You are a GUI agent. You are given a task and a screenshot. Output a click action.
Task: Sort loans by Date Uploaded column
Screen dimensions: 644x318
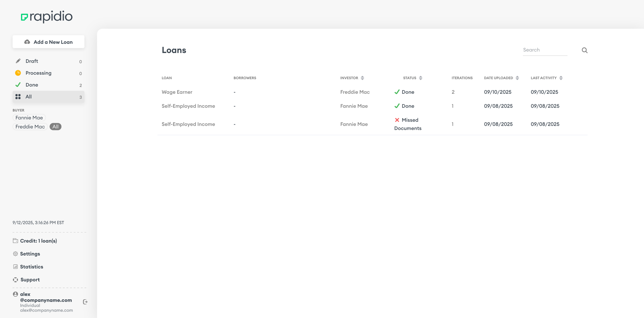point(517,78)
